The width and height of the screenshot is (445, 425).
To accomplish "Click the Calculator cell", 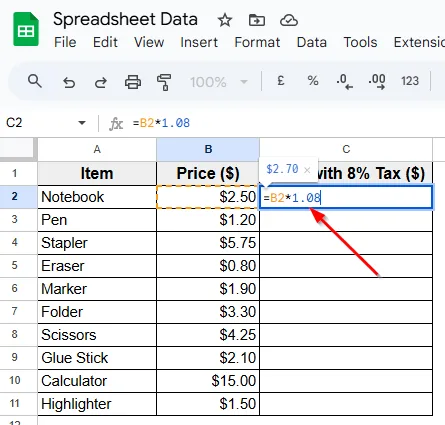I will 97,381.
